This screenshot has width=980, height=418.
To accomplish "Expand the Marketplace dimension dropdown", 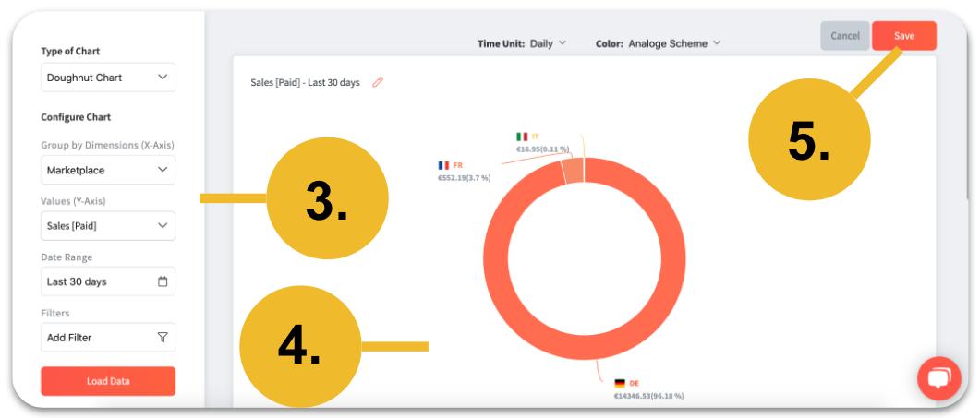I will (x=108, y=170).
